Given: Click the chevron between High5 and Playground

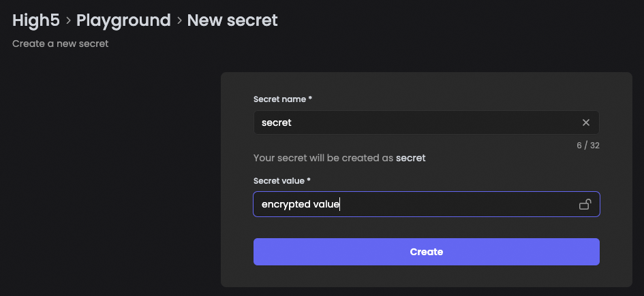Looking at the screenshot, I should click(68, 21).
